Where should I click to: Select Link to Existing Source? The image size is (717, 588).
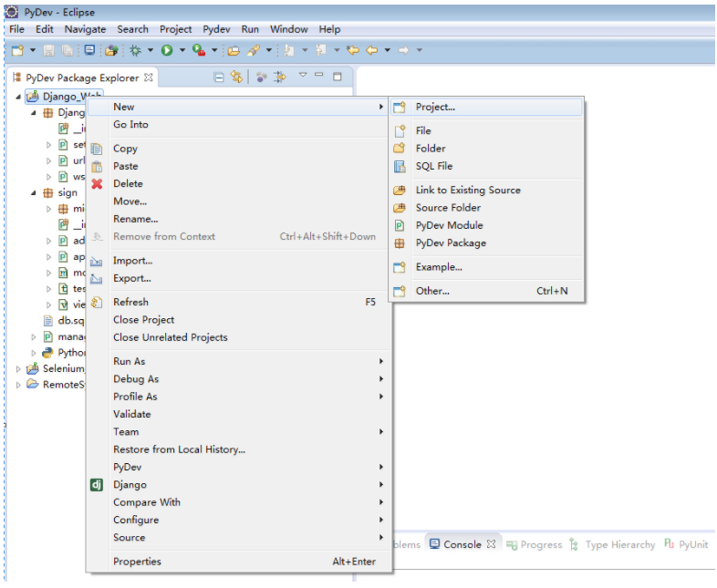[x=486, y=190]
